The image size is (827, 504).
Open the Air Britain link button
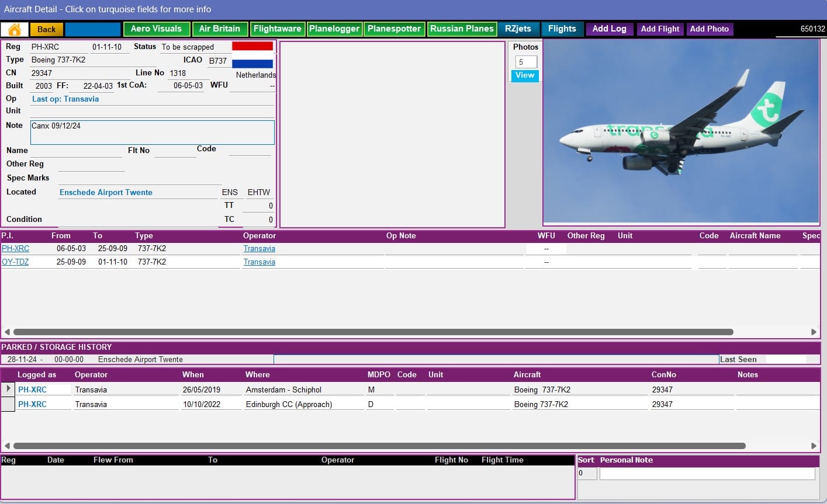click(x=220, y=29)
